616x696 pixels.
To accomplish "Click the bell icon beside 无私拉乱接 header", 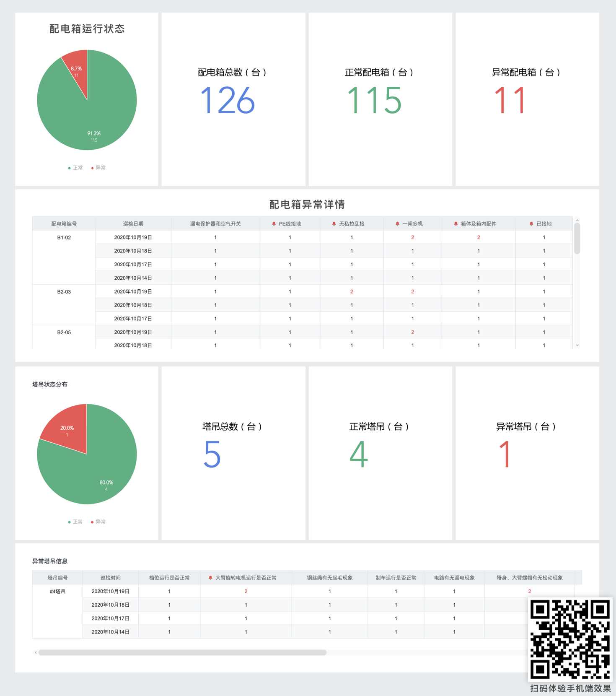I will [334, 224].
